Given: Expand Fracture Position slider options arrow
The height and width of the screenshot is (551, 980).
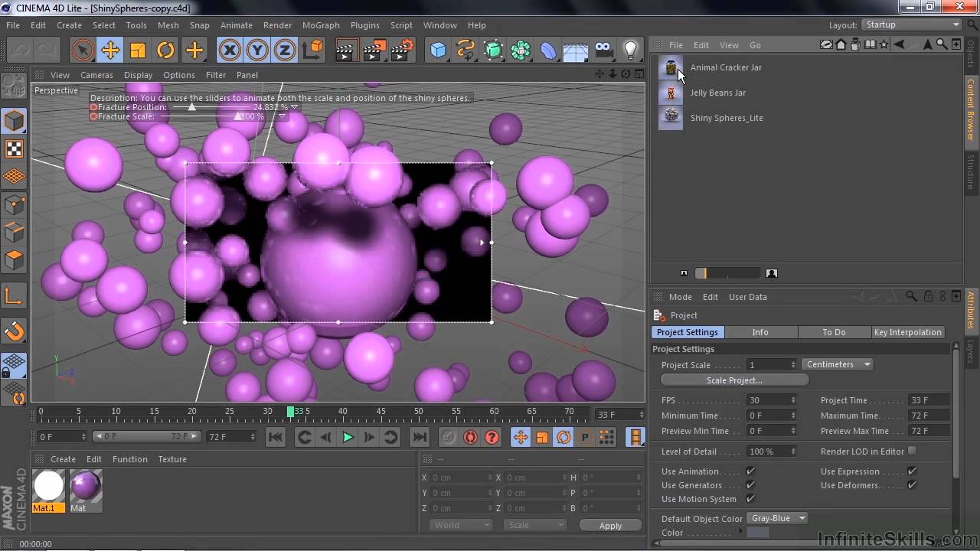Looking at the screenshot, I should (x=294, y=107).
